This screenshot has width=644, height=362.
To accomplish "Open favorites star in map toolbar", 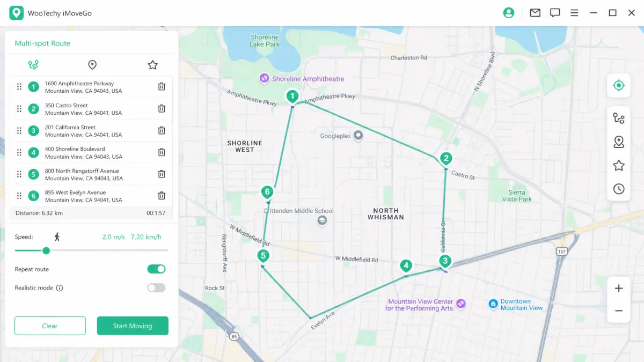I will pos(619,165).
